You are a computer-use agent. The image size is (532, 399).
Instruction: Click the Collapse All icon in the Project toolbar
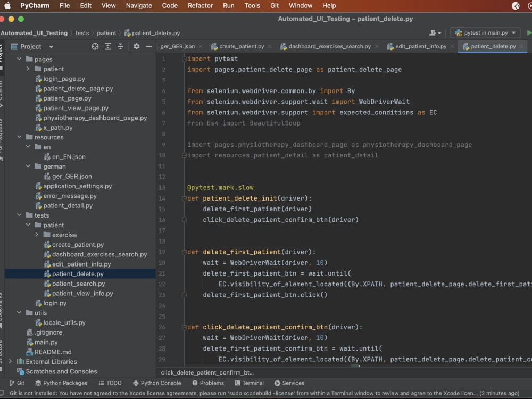[120, 46]
